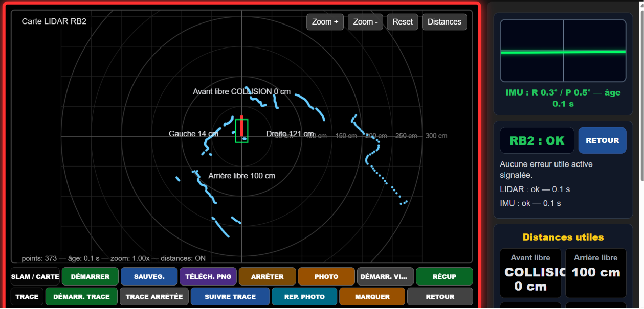Click the IMU artificial horizon display
This screenshot has width=644, height=309.
pos(563,51)
